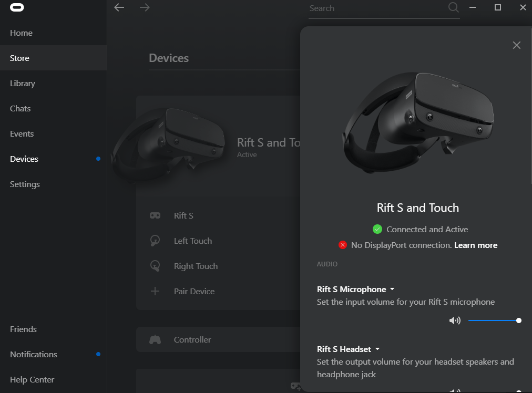Click the back navigation arrow
This screenshot has width=532, height=393.
click(x=119, y=8)
